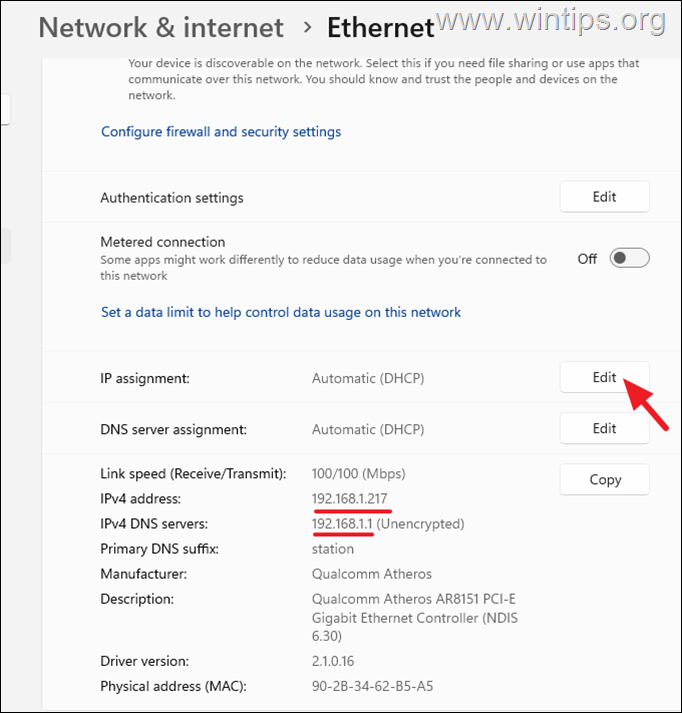The image size is (682, 713).
Task: Click the Metered connection label
Action: point(163,242)
